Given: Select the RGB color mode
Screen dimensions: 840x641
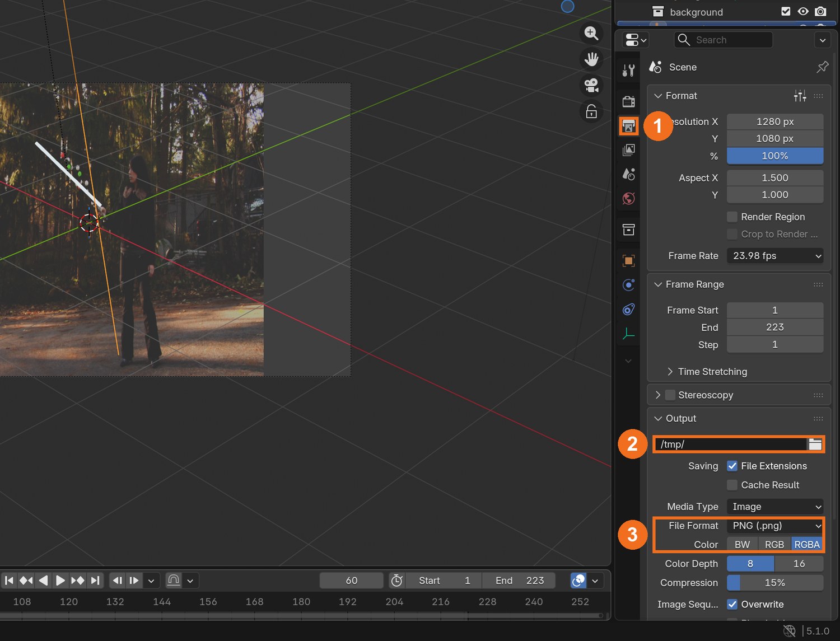Looking at the screenshot, I should point(774,544).
